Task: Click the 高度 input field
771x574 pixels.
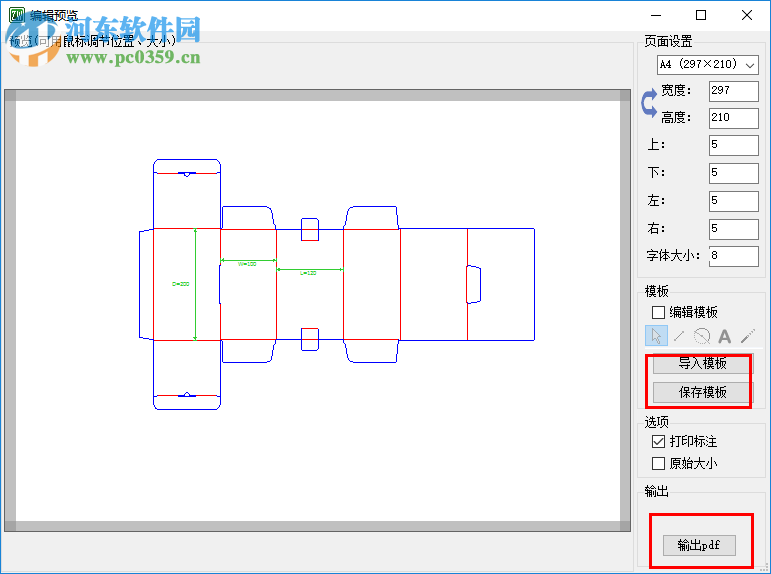Action: point(734,118)
